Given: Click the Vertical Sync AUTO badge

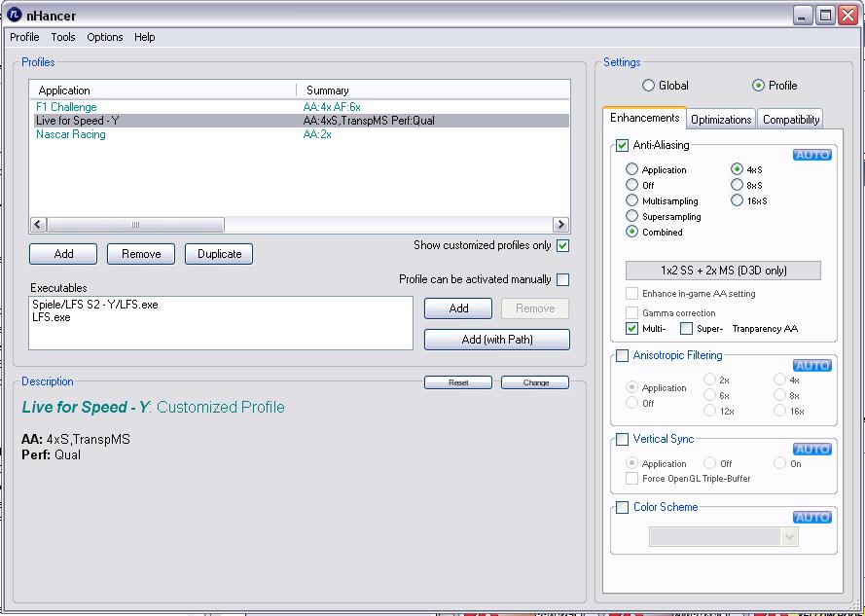Looking at the screenshot, I should 812,450.
